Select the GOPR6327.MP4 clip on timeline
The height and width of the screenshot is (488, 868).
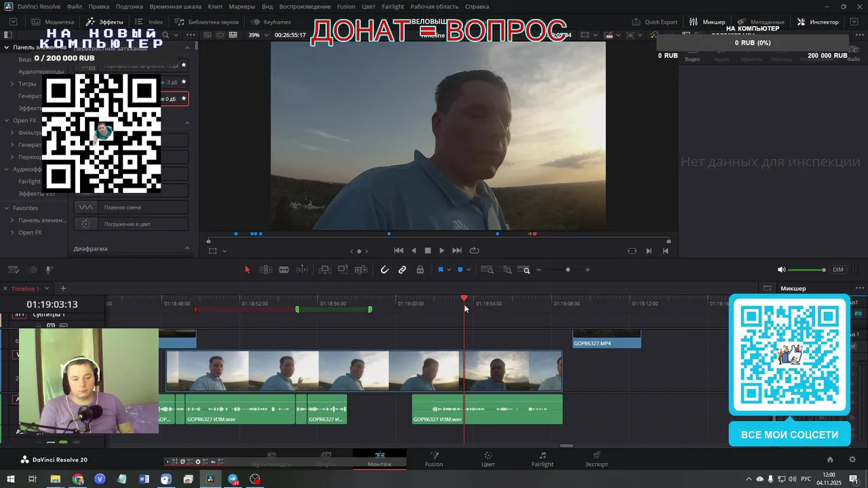pos(607,339)
